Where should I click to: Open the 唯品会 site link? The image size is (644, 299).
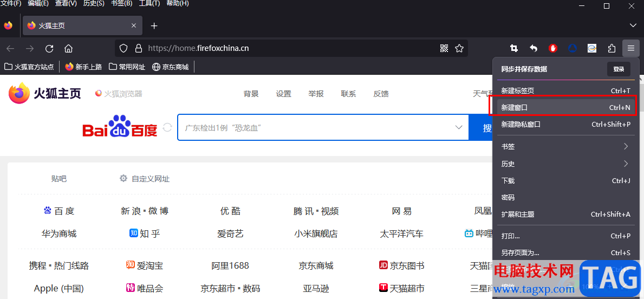(145, 288)
